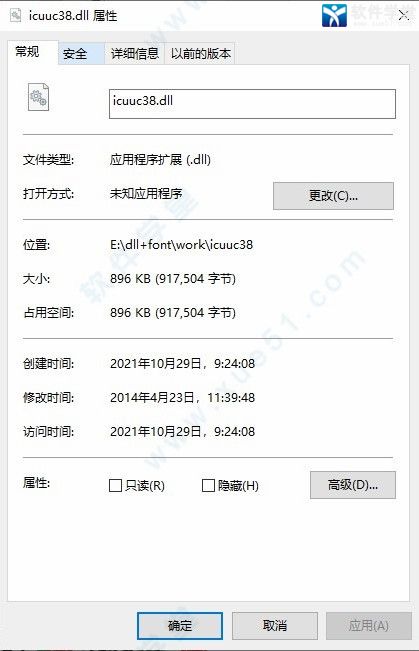Click the 更改(C)... button

pos(333,196)
